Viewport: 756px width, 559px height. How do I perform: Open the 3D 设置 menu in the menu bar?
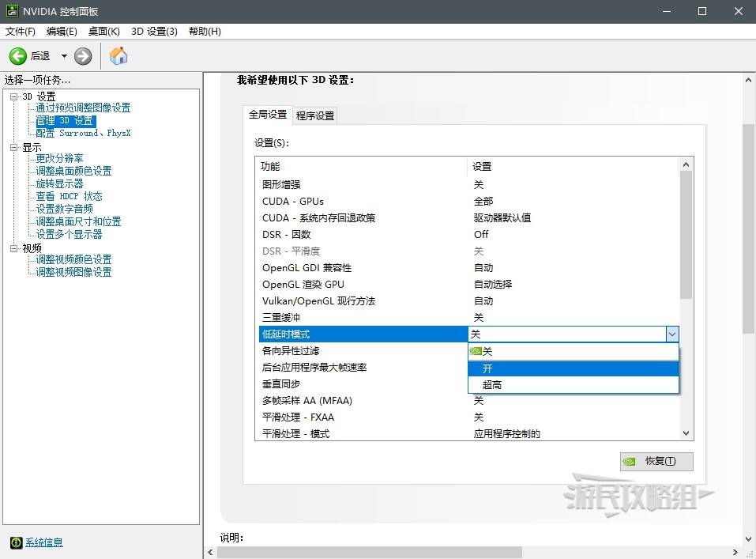coord(154,32)
